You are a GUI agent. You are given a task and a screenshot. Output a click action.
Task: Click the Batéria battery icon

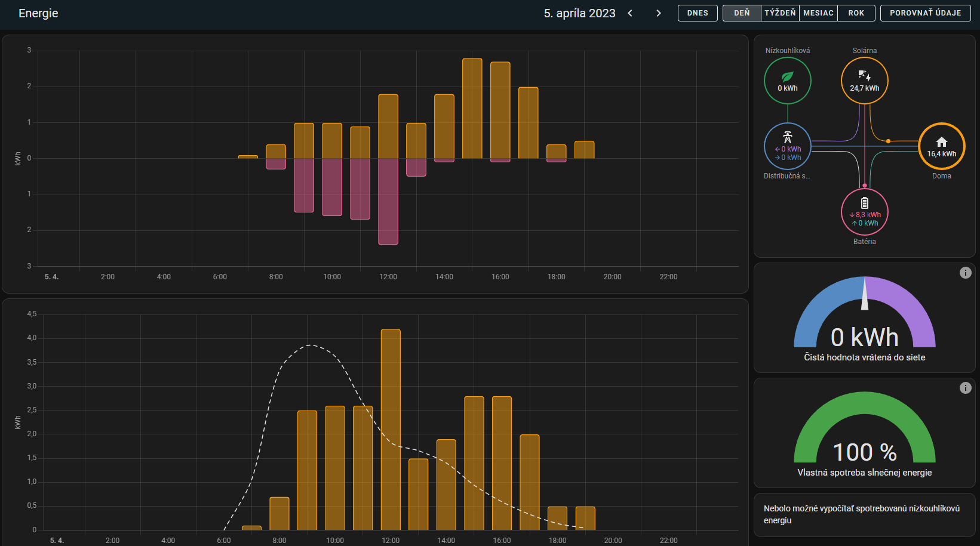pyautogui.click(x=864, y=203)
